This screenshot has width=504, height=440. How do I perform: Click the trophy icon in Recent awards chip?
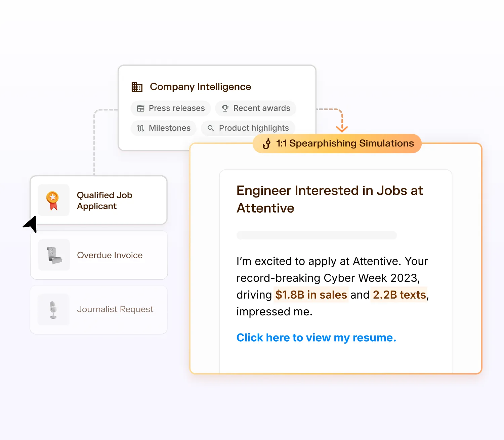(x=224, y=108)
